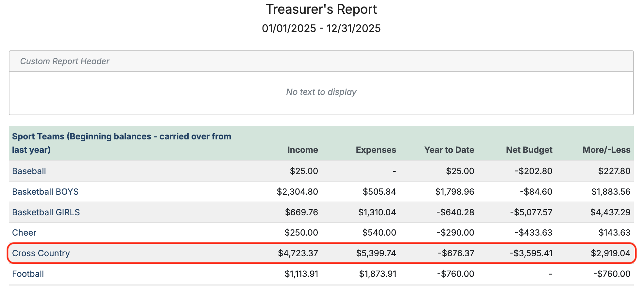Image resolution: width=644 pixels, height=286 pixels.
Task: Click Cross Country income amount $4,723.37
Action: click(298, 253)
